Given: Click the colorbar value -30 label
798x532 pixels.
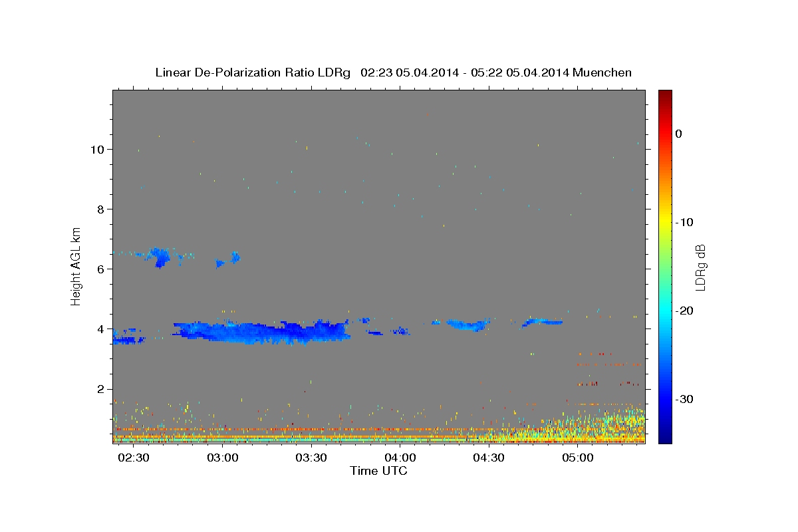Looking at the screenshot, I should [684, 399].
